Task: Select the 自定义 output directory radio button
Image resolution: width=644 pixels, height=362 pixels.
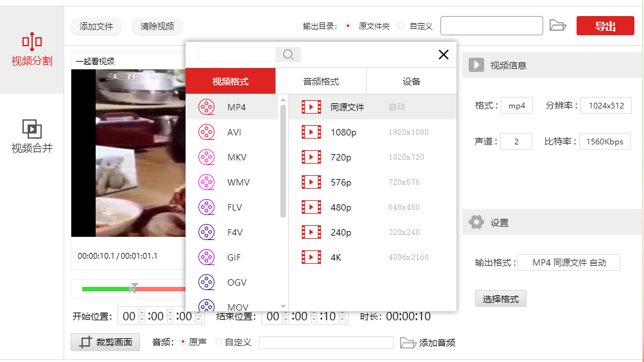Action: coord(401,26)
